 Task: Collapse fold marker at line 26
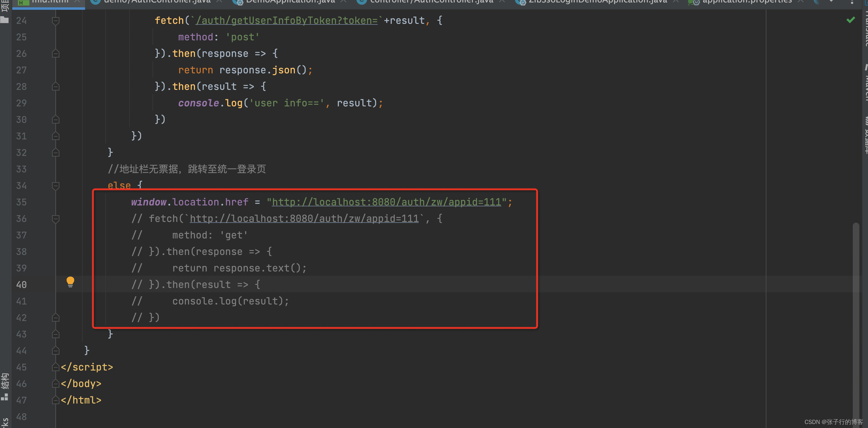[x=56, y=54]
